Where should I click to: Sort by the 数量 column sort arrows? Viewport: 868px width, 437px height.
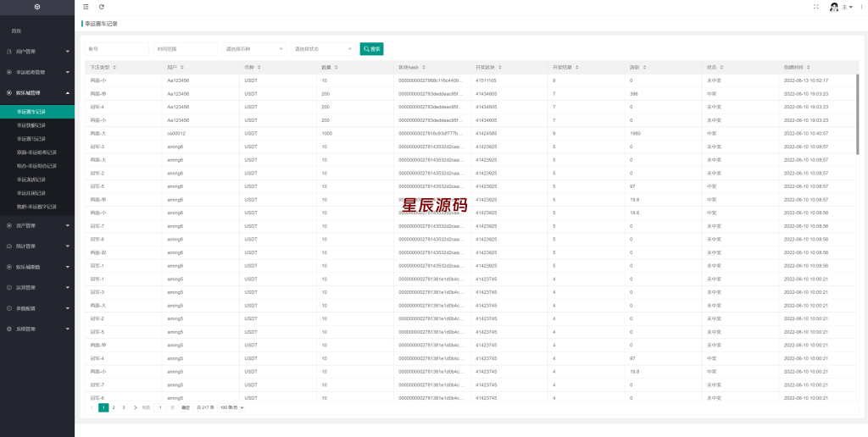pos(336,68)
